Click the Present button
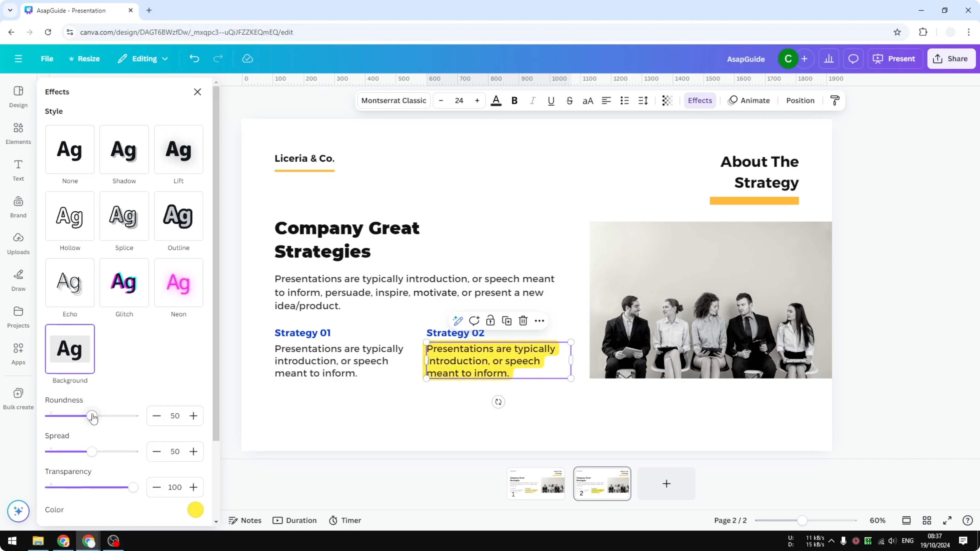The image size is (980, 551). 895,59
